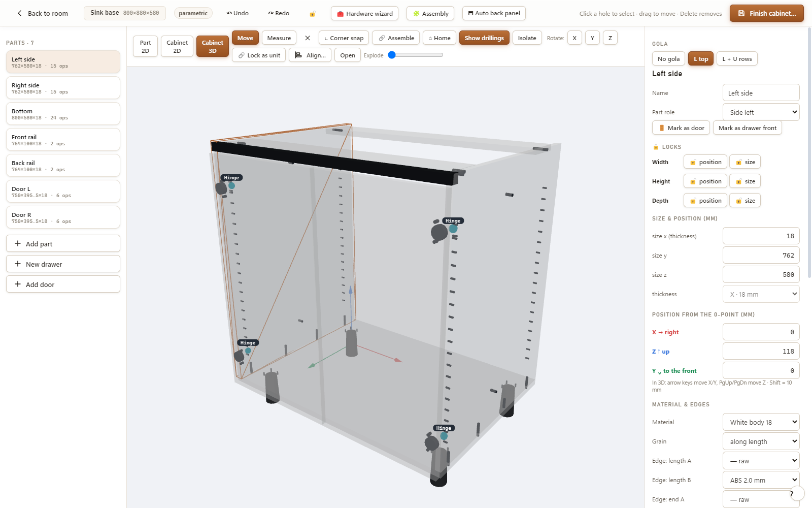Select the Right side part
The height and width of the screenshot is (508, 812).
coord(63,88)
